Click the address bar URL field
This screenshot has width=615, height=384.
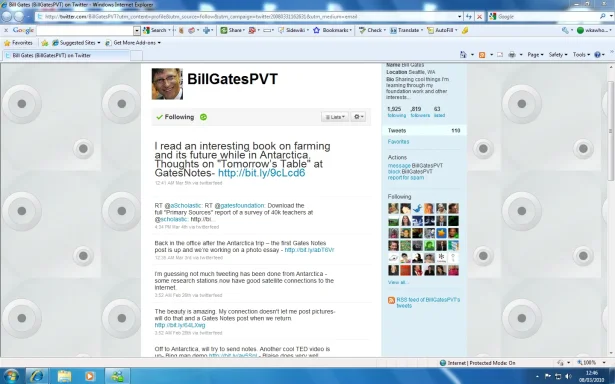click(247, 16)
